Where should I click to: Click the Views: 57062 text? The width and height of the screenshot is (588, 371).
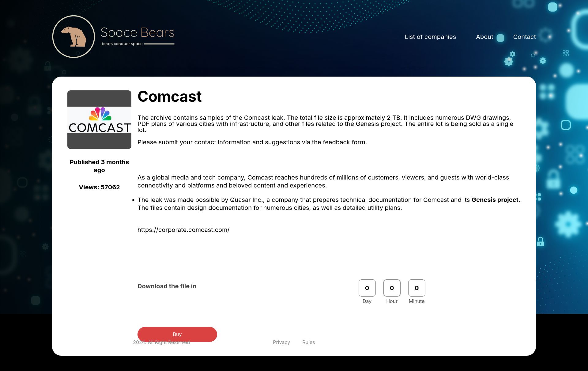coord(99,187)
